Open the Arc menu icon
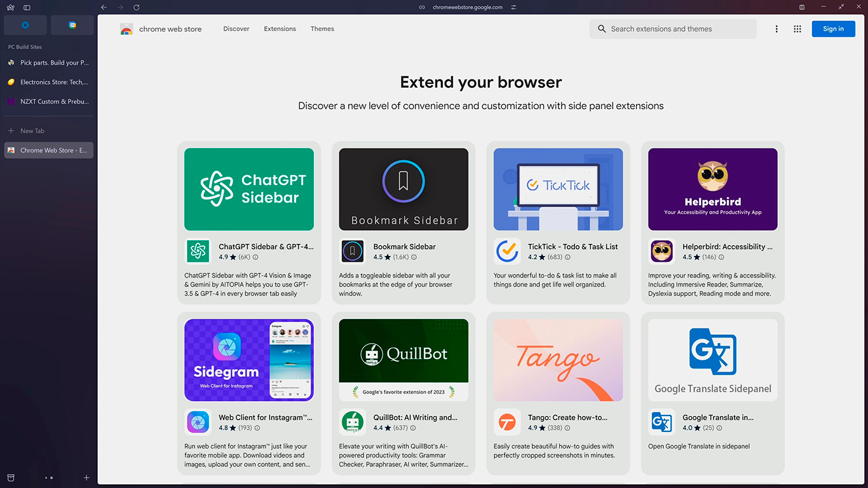The image size is (868, 488). tap(11, 8)
